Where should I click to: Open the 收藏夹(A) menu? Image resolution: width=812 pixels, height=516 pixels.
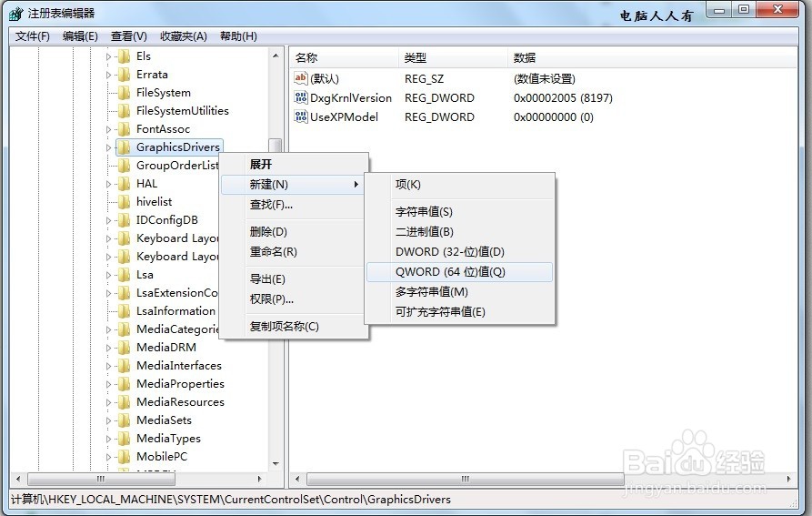pos(184,36)
